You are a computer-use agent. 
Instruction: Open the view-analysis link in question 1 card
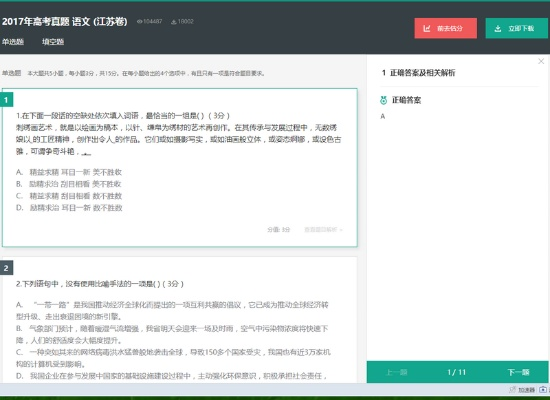pyautogui.click(x=323, y=230)
